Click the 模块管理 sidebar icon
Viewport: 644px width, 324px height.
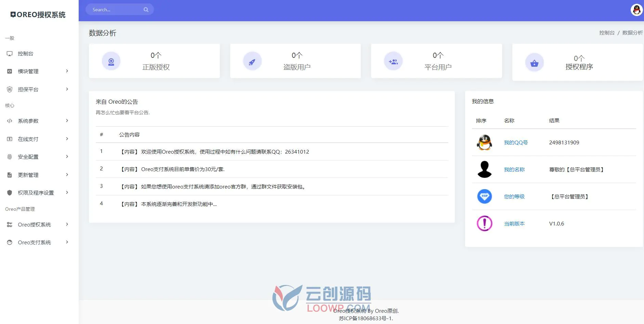(10, 72)
